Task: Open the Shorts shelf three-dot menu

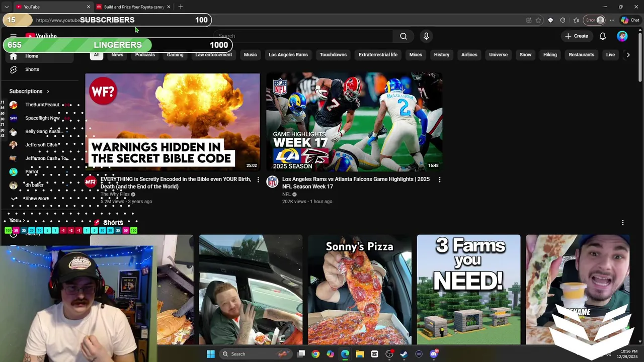Action: click(x=623, y=223)
